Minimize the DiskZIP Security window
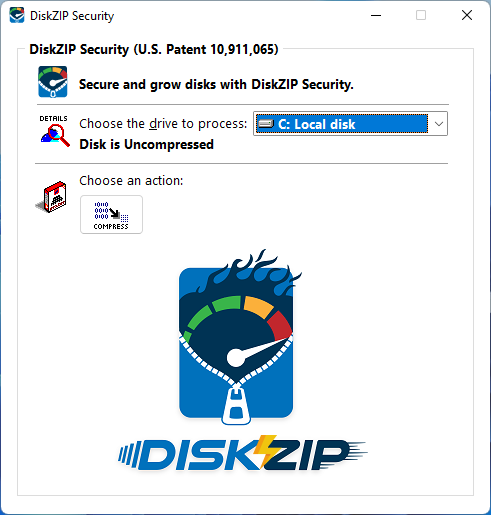491x515 pixels. click(376, 15)
